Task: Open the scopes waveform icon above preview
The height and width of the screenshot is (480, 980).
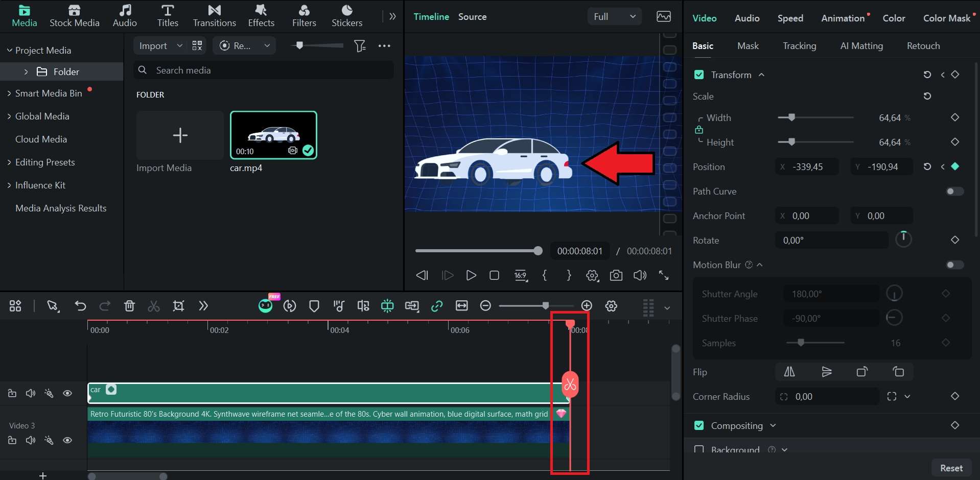Action: [664, 16]
